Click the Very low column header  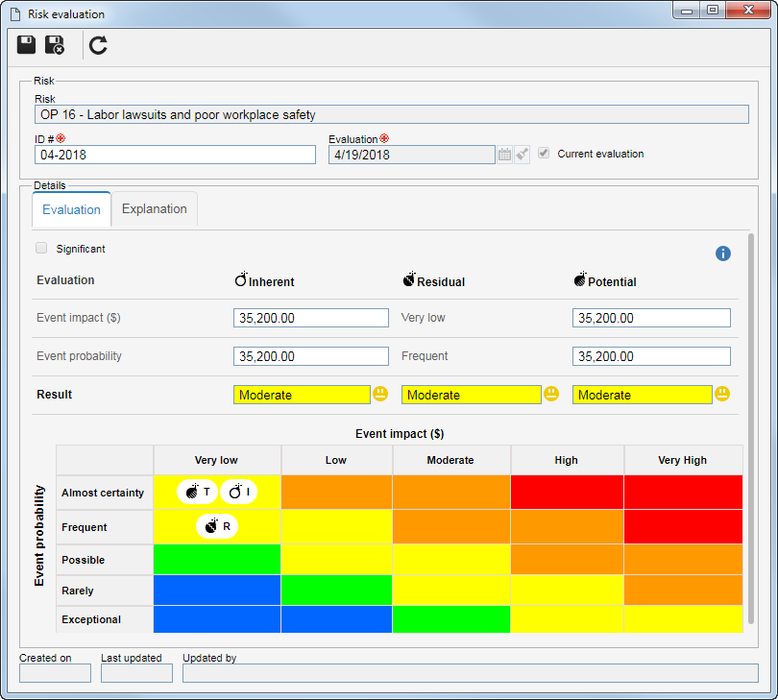(217, 460)
